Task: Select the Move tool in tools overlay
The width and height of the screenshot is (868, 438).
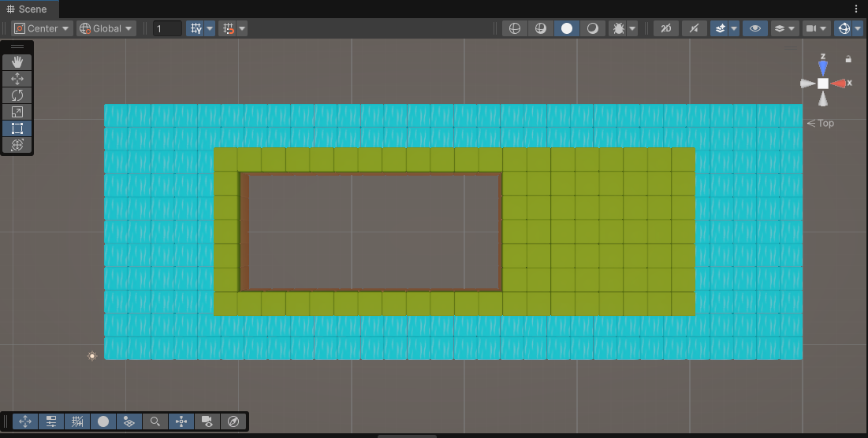Action: (x=17, y=79)
